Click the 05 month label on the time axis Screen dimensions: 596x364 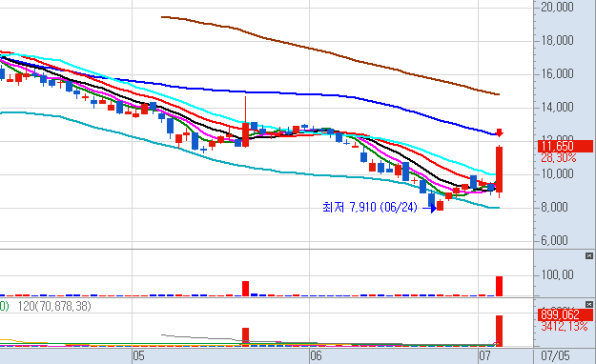tap(138, 356)
